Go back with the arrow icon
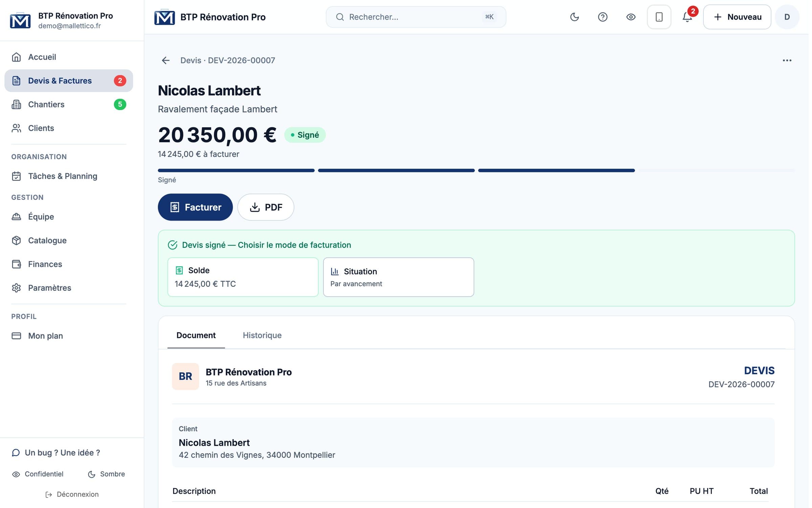The height and width of the screenshot is (508, 812). [165, 60]
